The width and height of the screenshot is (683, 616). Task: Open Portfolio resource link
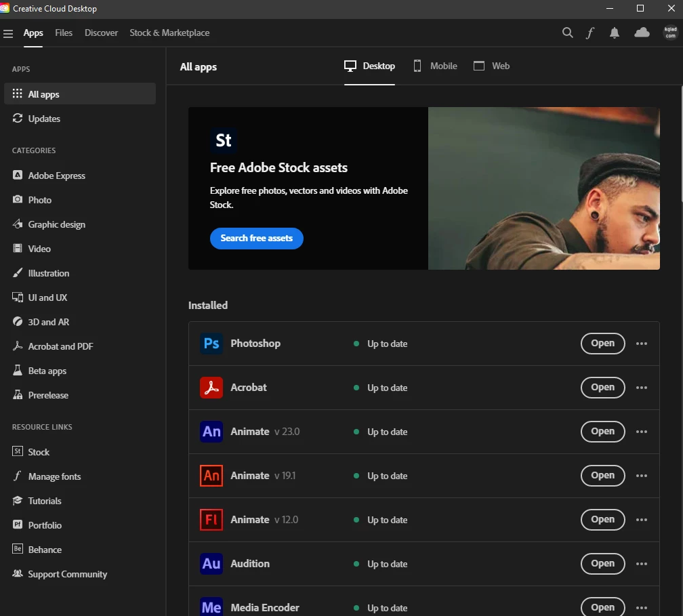click(80, 525)
